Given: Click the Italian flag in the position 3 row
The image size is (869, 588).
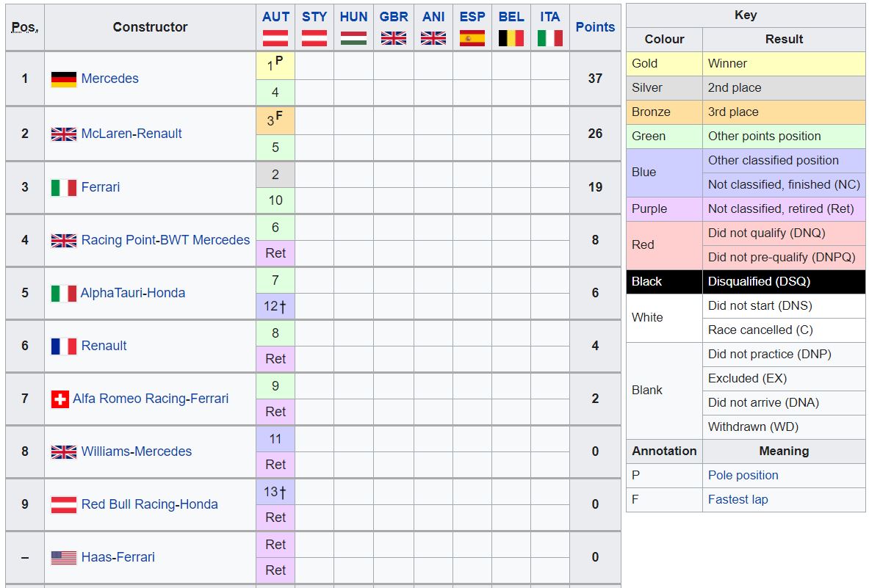Looking at the screenshot, I should tap(64, 188).
